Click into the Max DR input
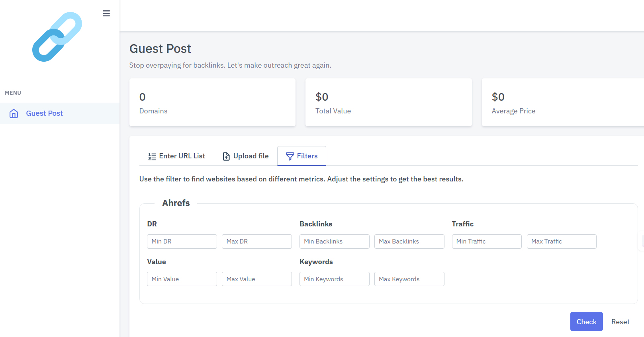The image size is (644, 337). point(256,242)
